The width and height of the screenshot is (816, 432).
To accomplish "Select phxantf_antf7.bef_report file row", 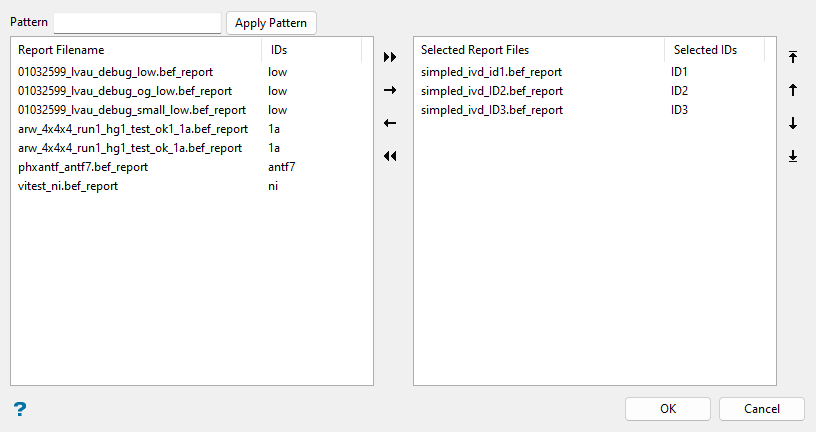I will coord(83,167).
